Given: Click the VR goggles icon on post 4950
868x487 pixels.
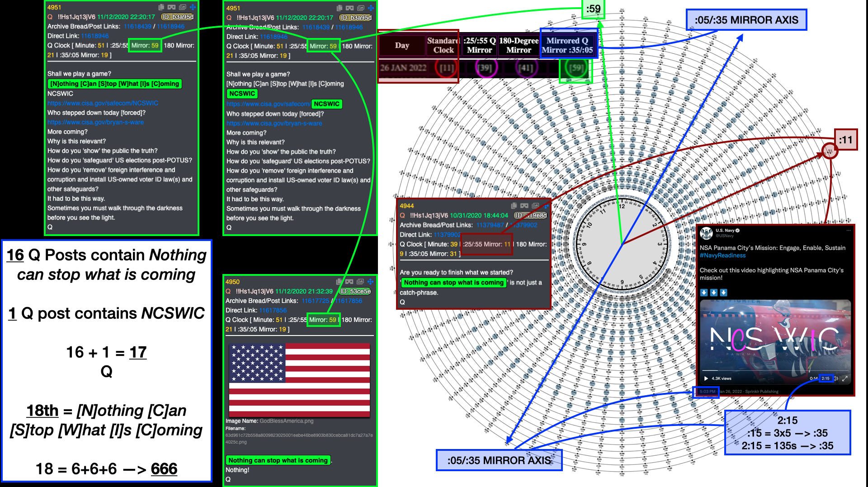Looking at the screenshot, I should click(349, 282).
